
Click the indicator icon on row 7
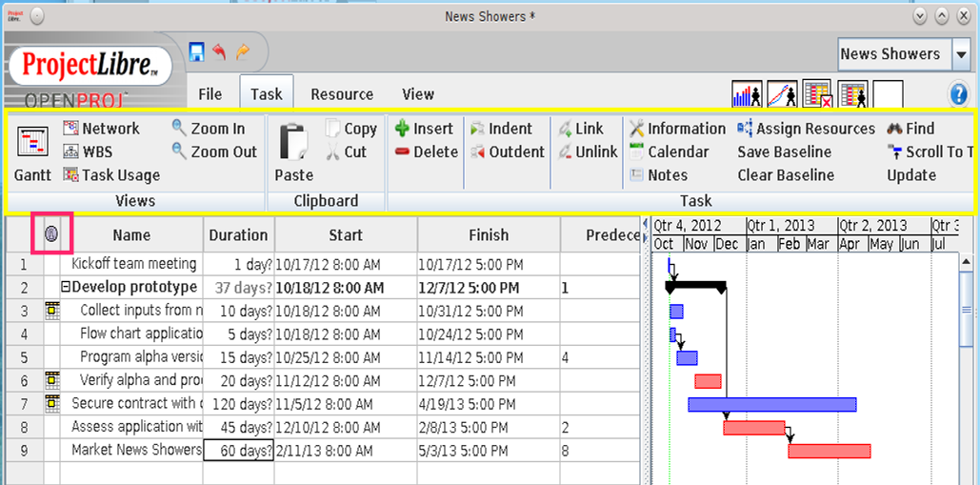pyautogui.click(x=51, y=403)
